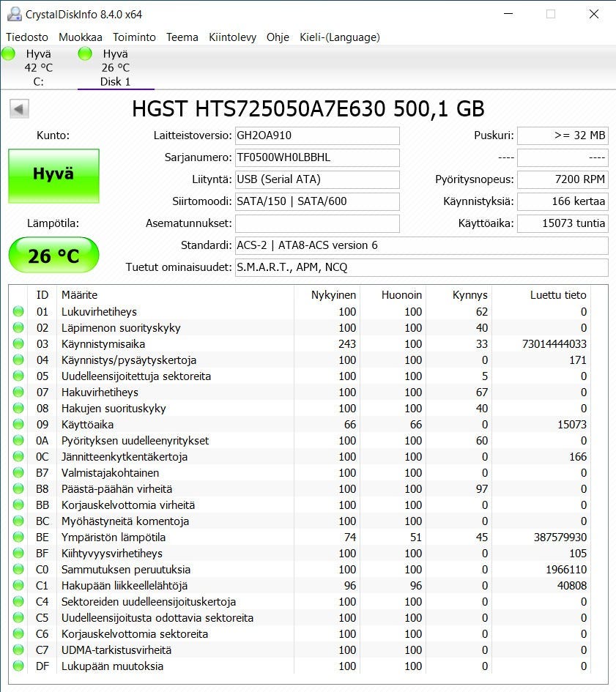Open the Toiminto menu
Image resolution: width=616 pixels, height=692 pixels.
click(134, 37)
